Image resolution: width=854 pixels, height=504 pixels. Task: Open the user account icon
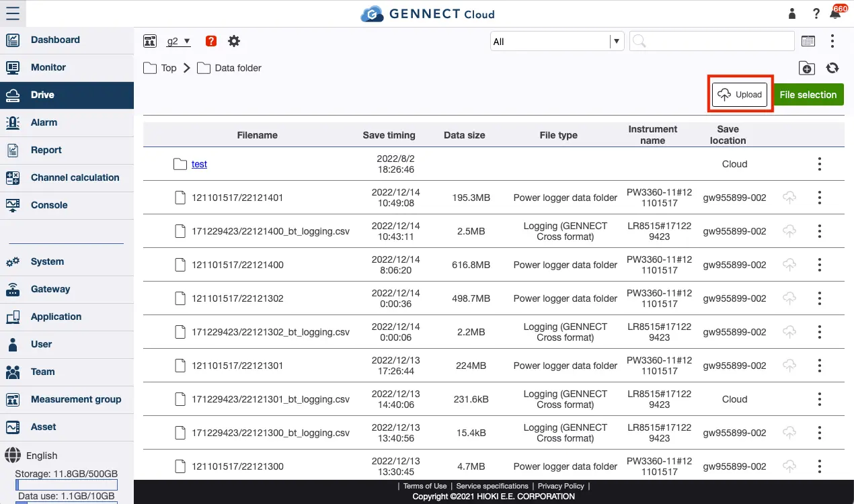tap(792, 13)
